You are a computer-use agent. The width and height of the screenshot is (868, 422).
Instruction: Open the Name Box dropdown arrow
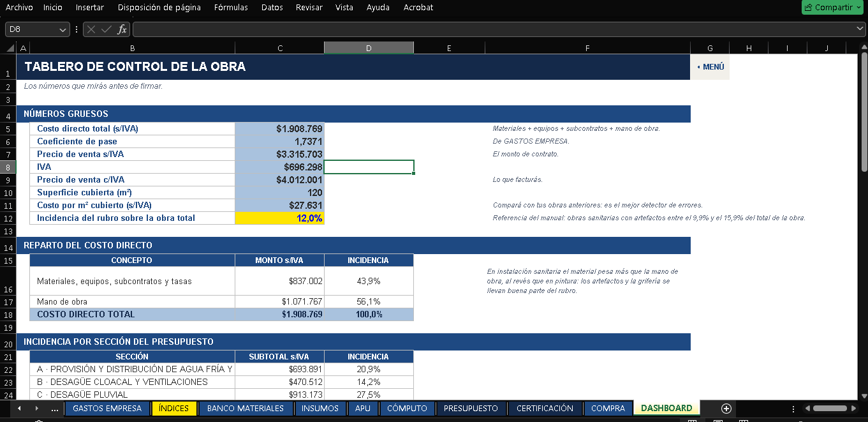63,29
